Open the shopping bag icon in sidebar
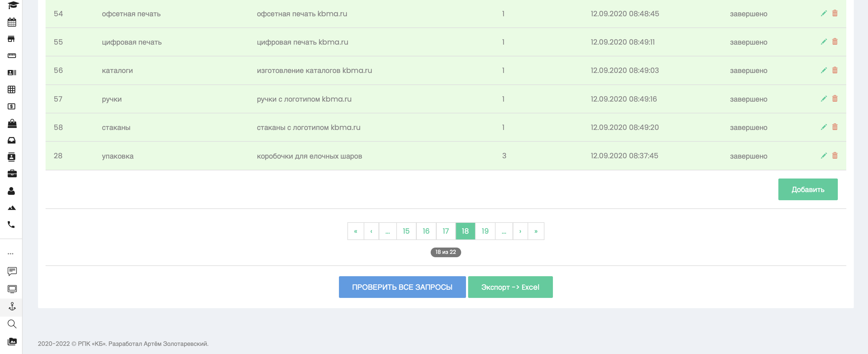 click(x=12, y=123)
